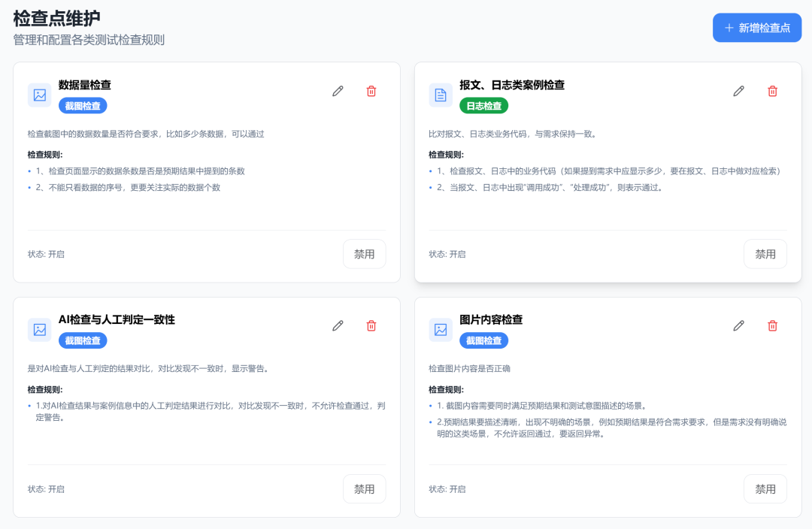812x529 pixels.
Task: Disable the 图片内容检查 checkpoint
Action: [x=765, y=488]
